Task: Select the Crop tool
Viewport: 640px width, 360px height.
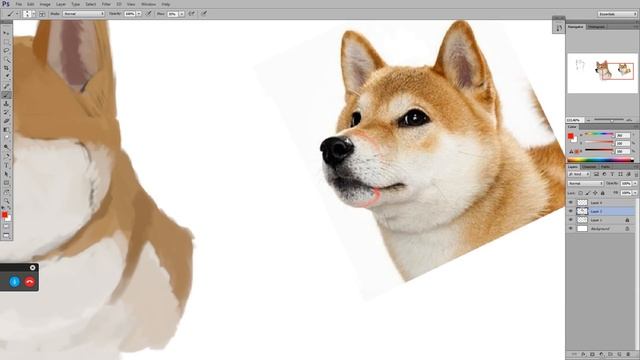Action: click(6, 68)
